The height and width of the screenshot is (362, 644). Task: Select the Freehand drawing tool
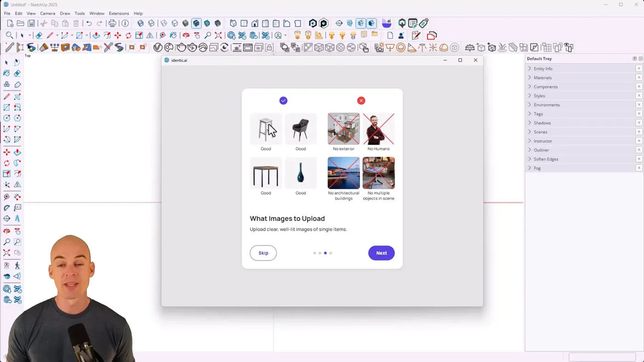17,97
